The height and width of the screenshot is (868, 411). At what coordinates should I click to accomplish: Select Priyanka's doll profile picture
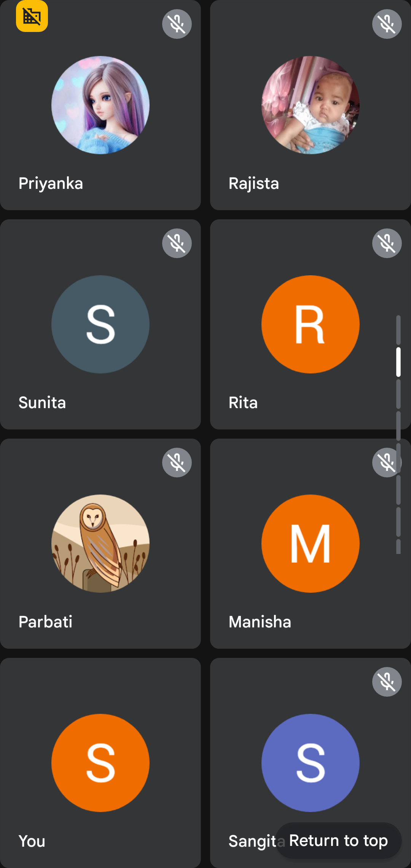(x=100, y=105)
